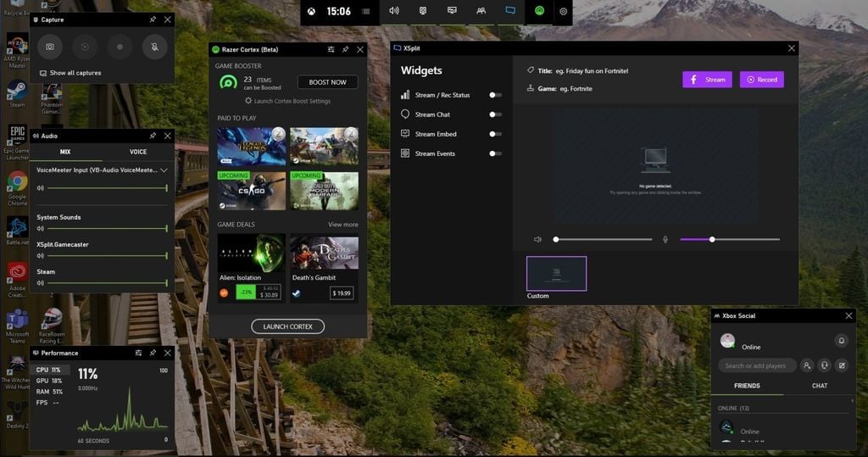The height and width of the screenshot is (457, 868).
Task: Click the LAUNCH CORTEX button
Action: (x=288, y=326)
